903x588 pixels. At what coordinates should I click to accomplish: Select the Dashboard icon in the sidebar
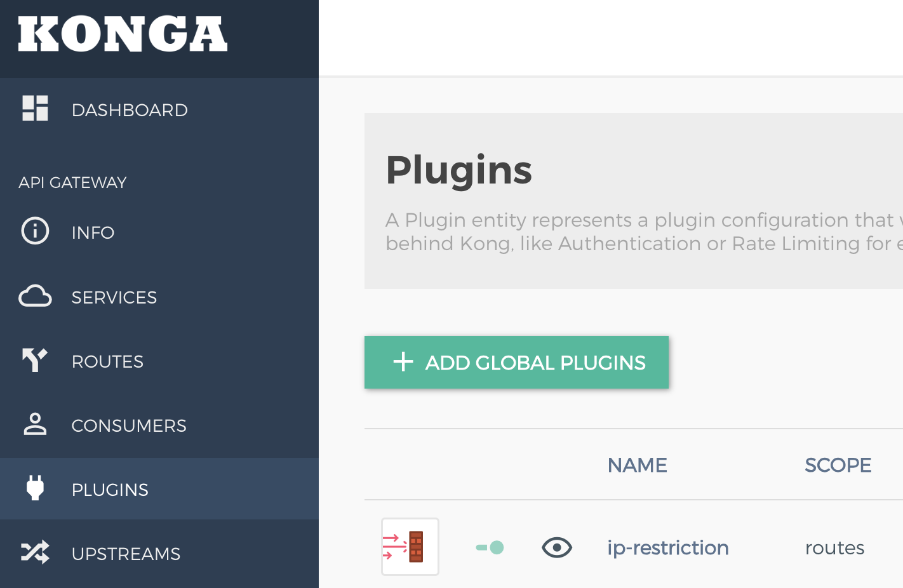35,109
